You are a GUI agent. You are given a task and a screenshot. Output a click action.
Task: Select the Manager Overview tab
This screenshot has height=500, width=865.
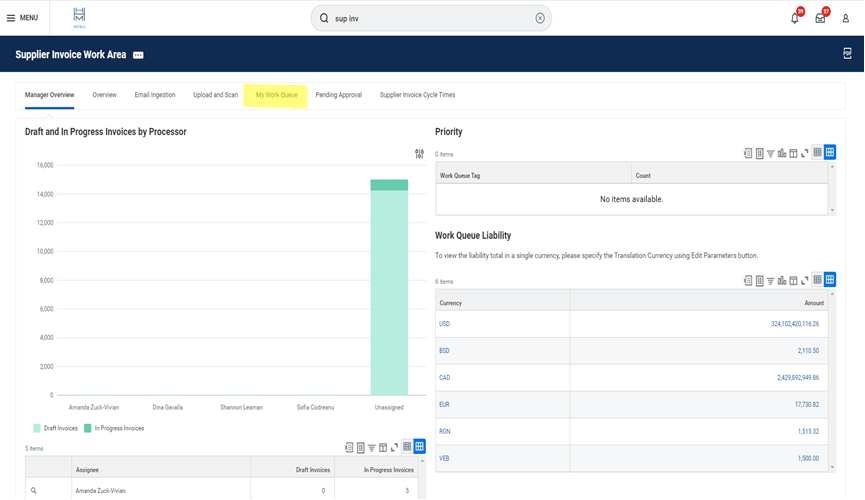pyautogui.click(x=50, y=95)
